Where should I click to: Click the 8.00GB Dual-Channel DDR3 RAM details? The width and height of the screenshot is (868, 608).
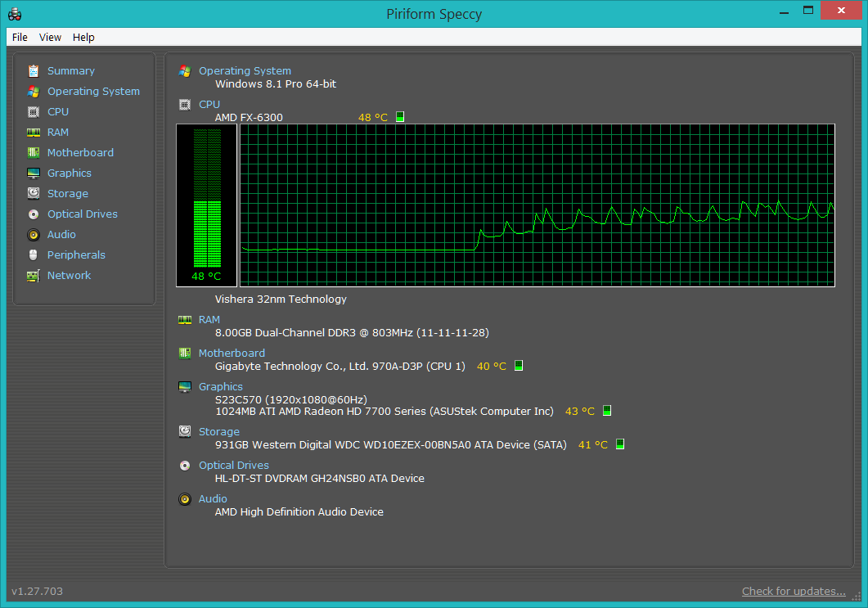click(352, 333)
